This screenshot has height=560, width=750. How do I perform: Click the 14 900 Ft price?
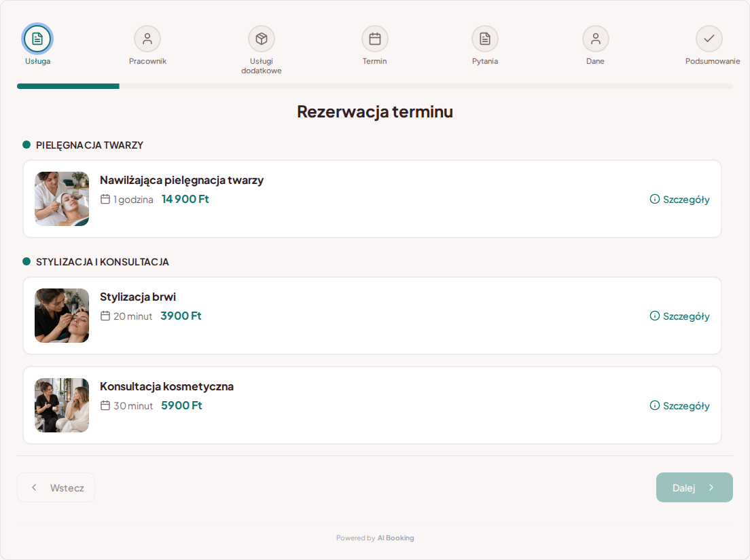pyautogui.click(x=185, y=199)
